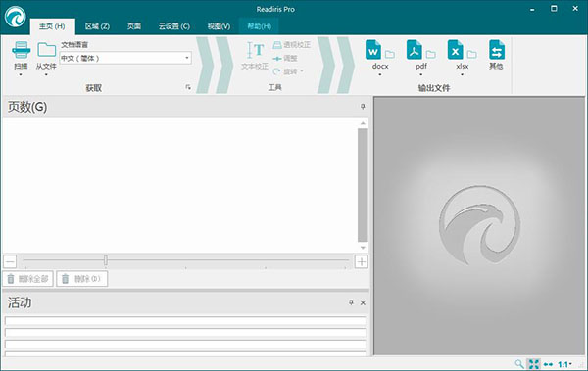
Task: Export to xlsx using Excel icon
Action: [x=455, y=50]
